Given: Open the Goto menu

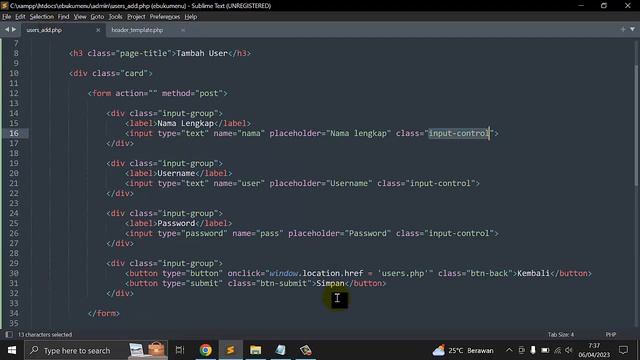Looking at the screenshot, I should (x=97, y=17).
